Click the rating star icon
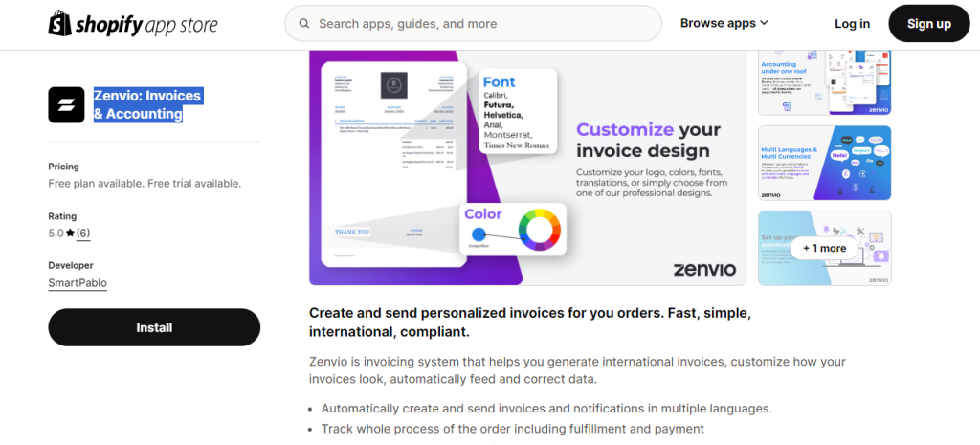Viewport: 980px width, 445px height. pos(70,234)
